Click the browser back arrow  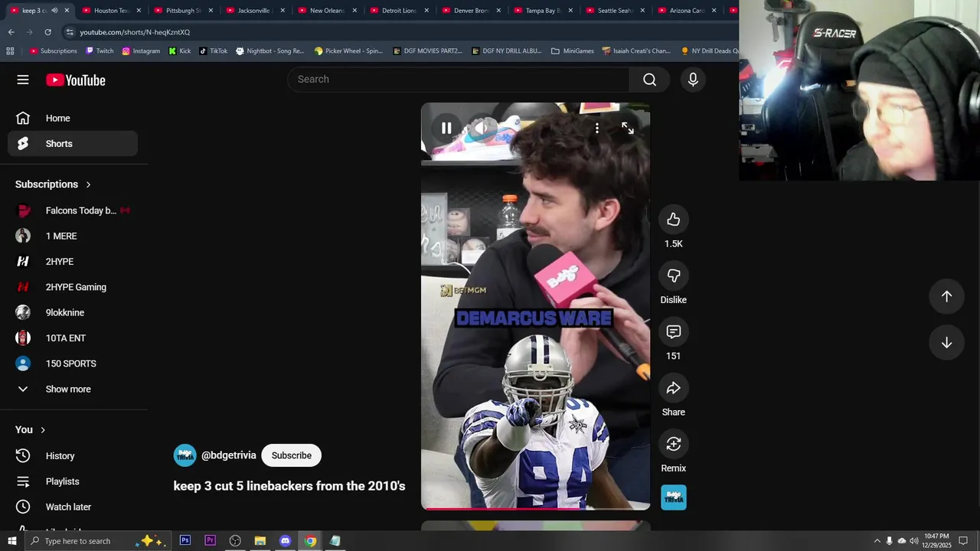pos(11,32)
